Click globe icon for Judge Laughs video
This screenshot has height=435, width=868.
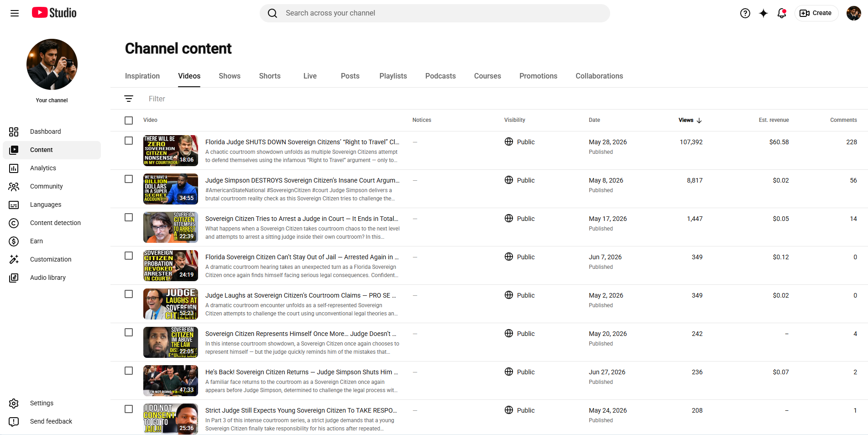[x=509, y=295]
